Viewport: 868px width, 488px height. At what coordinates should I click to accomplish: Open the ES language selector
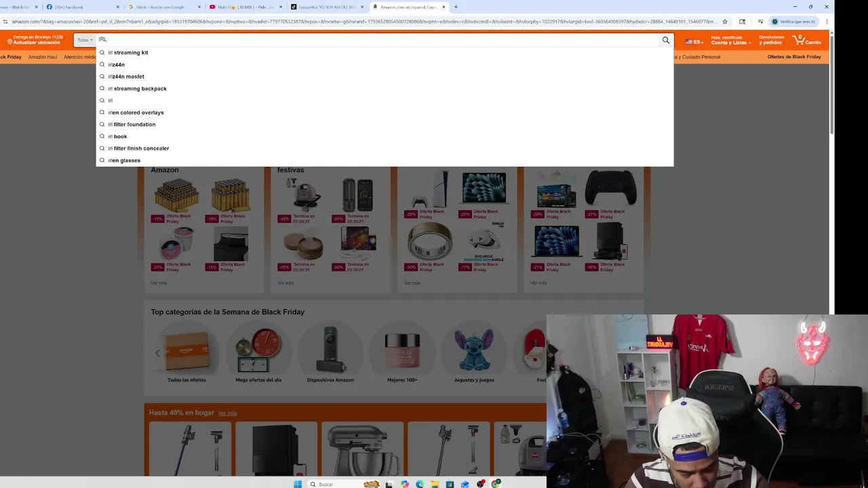(x=694, y=42)
